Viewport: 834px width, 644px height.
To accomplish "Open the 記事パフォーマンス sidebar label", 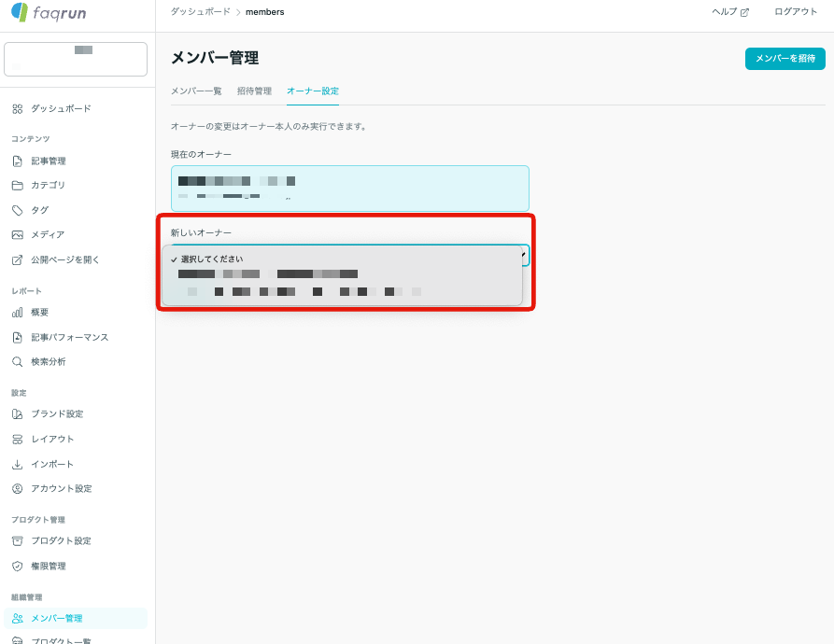I will (x=70, y=338).
